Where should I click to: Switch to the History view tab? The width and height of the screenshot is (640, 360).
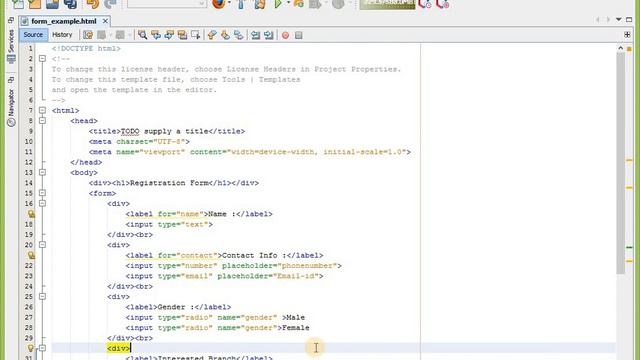(x=62, y=35)
